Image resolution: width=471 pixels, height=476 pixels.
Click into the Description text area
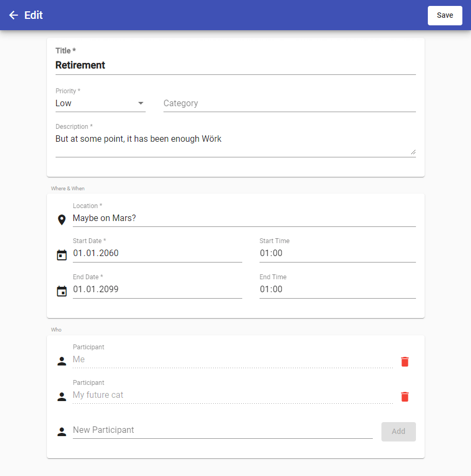(235, 144)
